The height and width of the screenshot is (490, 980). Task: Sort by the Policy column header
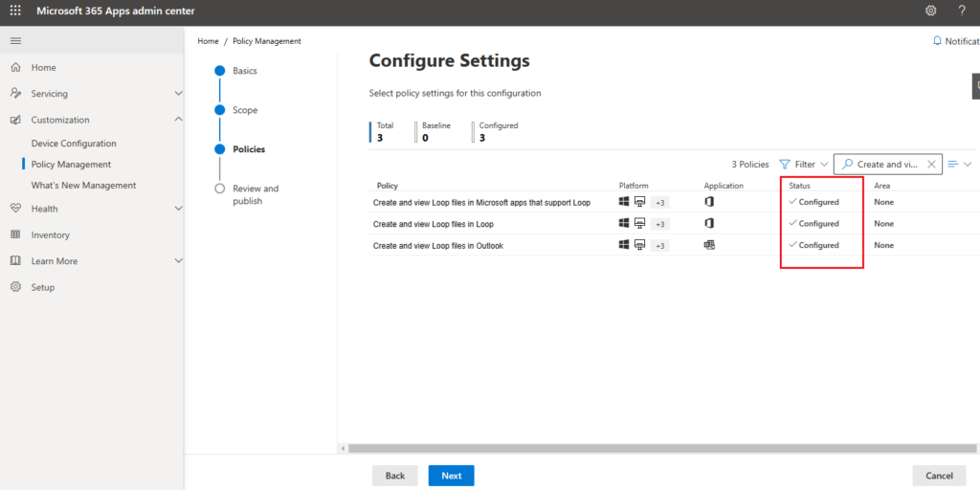pyautogui.click(x=388, y=186)
